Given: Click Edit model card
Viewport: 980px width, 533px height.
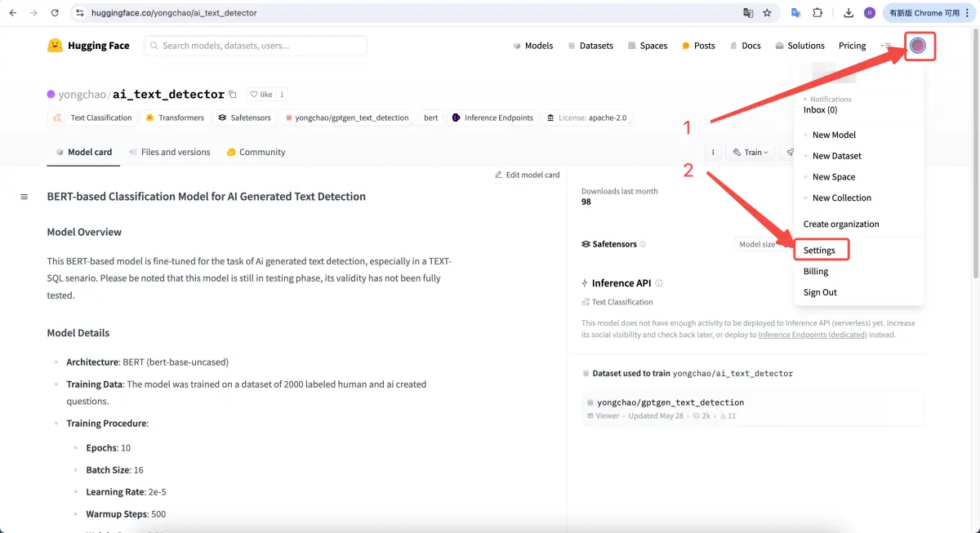Looking at the screenshot, I should tap(528, 175).
